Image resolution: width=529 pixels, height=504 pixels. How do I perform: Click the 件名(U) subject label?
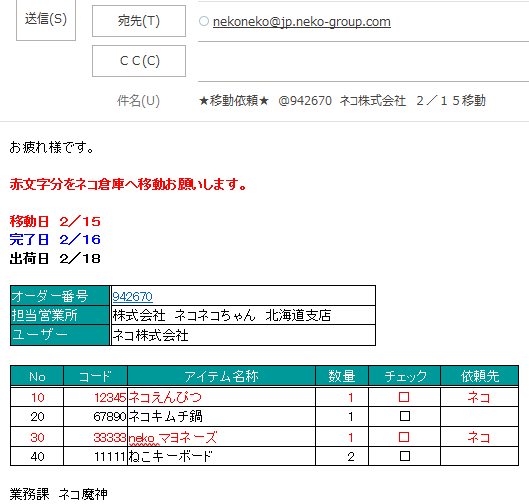138,101
